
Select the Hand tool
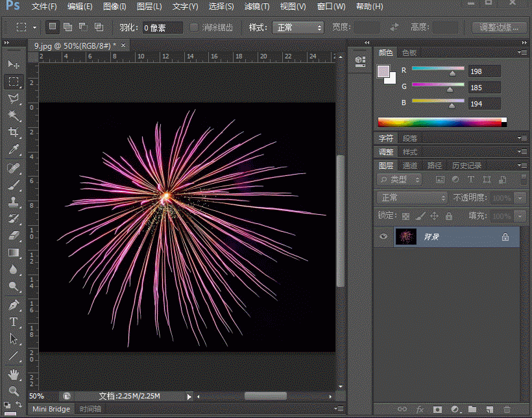tap(13, 375)
